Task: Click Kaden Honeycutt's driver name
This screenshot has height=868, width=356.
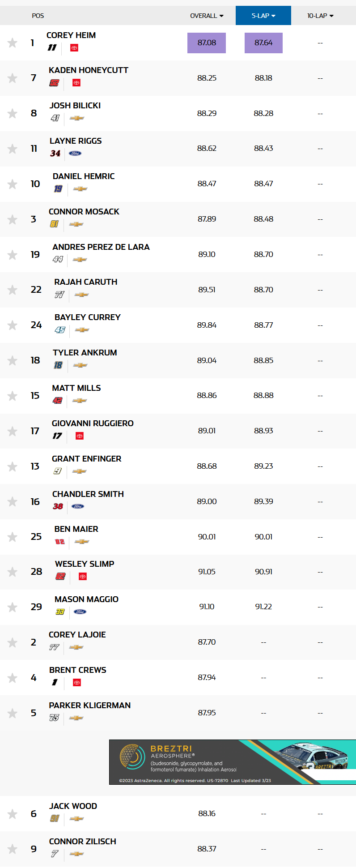Action: point(88,70)
